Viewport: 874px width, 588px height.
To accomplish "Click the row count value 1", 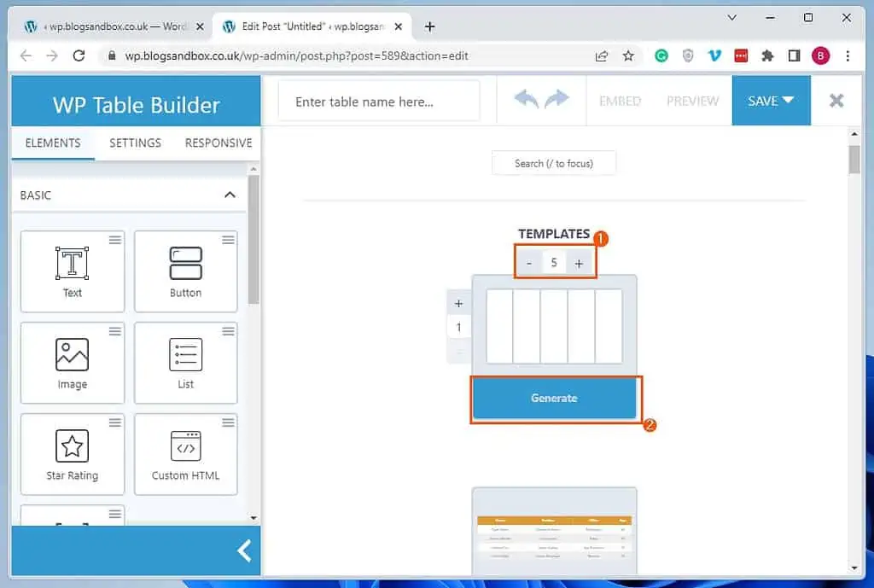I will point(458,327).
